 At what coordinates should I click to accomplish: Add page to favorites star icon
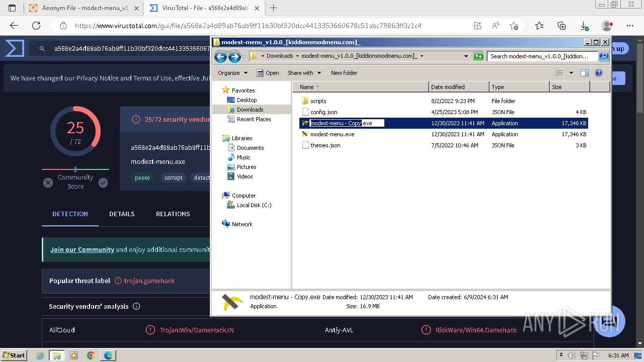coord(514,26)
